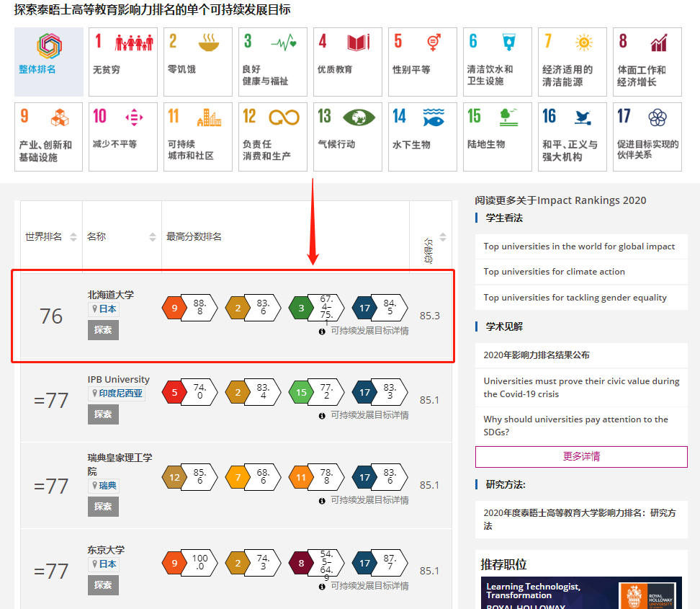The height and width of the screenshot is (609, 700).
Task: Open SDG 6 Clean Water tile
Action: coord(498,62)
